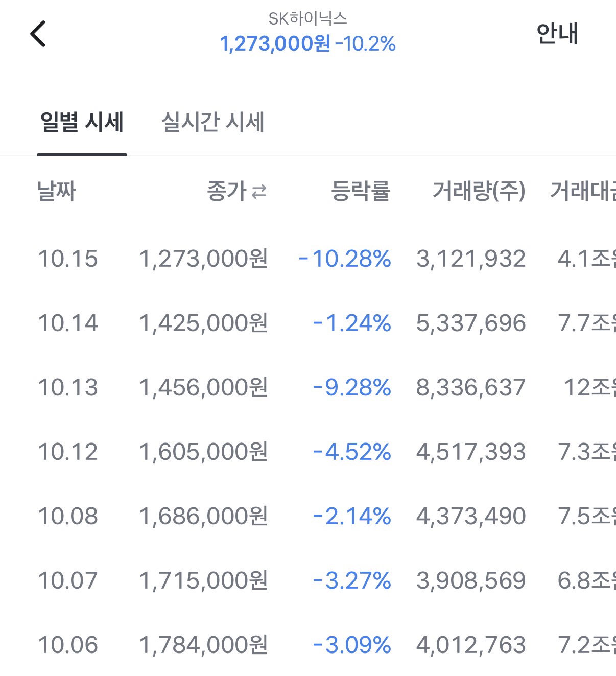Select the 10.14 row closing price 1,425,000원

203,323
